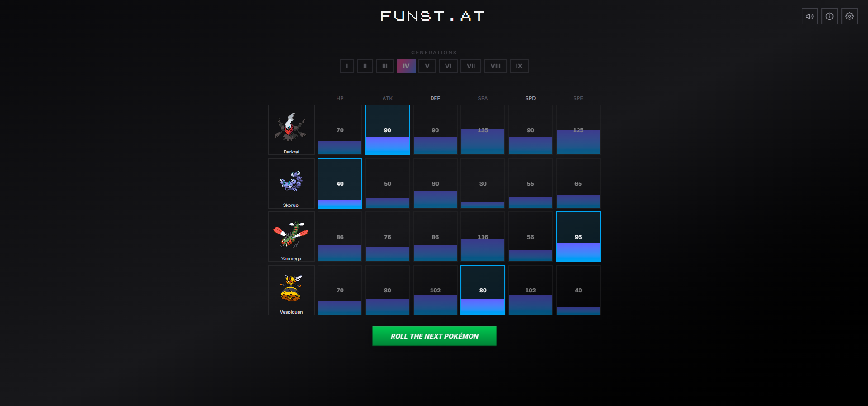Select generation V
This screenshot has height=406, width=868.
tap(427, 66)
